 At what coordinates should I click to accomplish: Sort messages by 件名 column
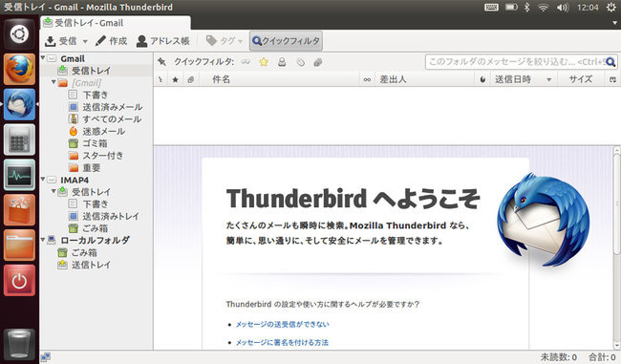pyautogui.click(x=279, y=79)
